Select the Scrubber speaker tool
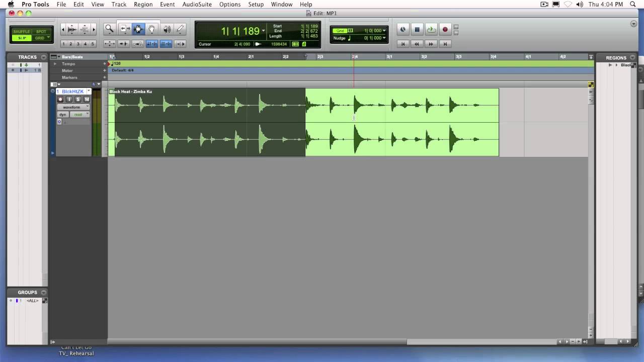Image resolution: width=644 pixels, height=362 pixels. pyautogui.click(x=167, y=29)
